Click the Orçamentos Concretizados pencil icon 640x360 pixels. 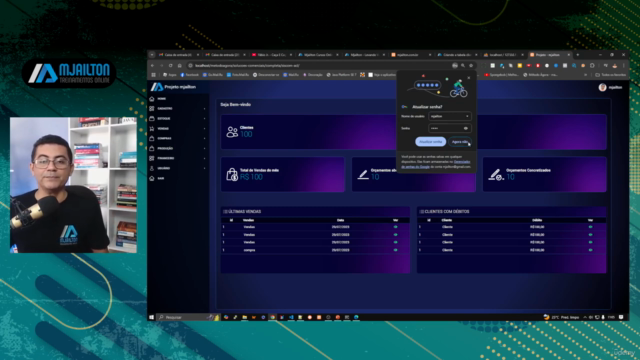tap(496, 175)
